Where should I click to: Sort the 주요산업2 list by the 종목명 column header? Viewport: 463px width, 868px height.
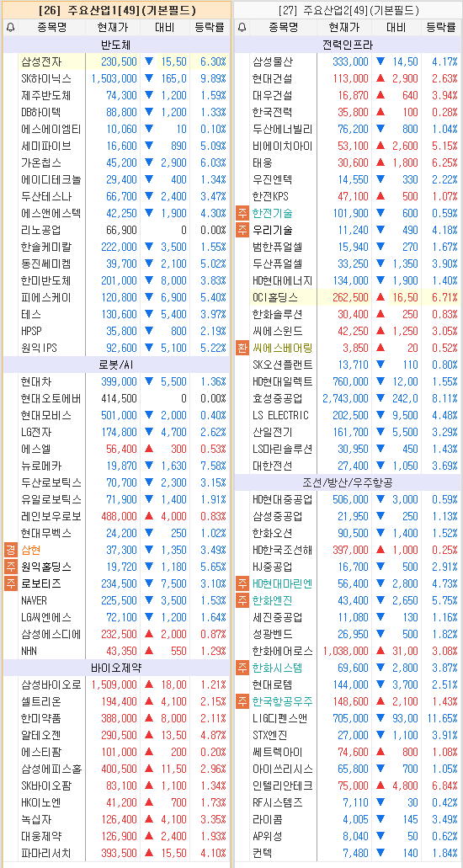285,28
